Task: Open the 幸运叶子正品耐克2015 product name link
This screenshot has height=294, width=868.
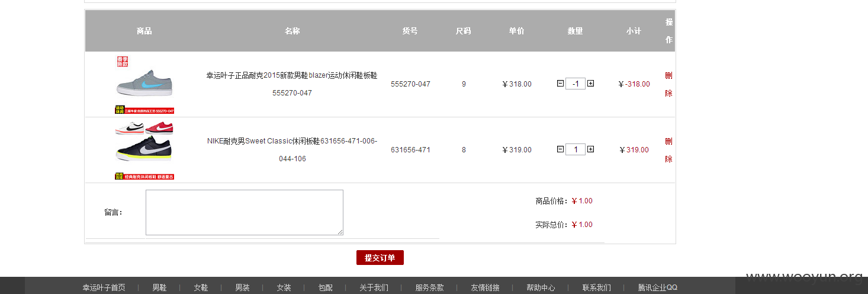Action: tap(292, 84)
